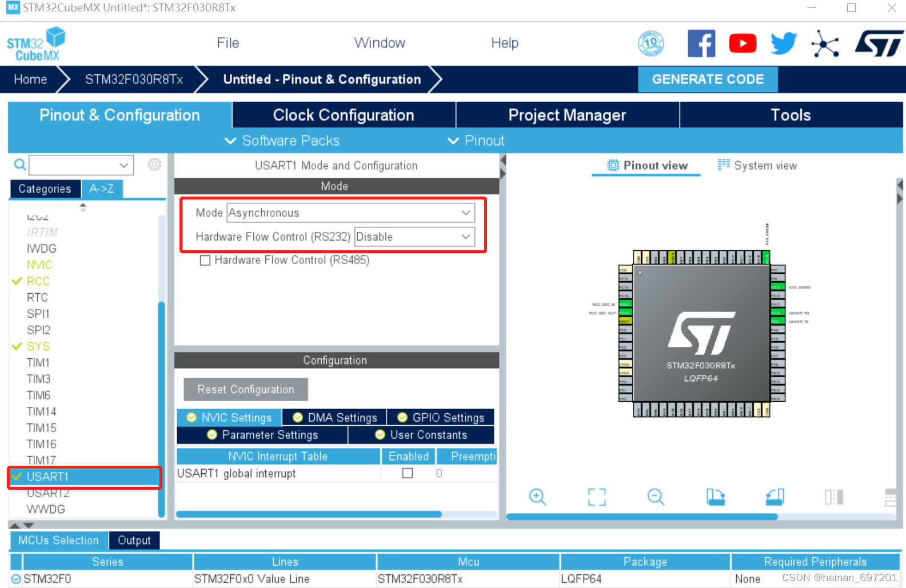Collapse pinout panel via right edge arrows
Image resolution: width=906 pixels, height=588 pixels.
[900, 191]
